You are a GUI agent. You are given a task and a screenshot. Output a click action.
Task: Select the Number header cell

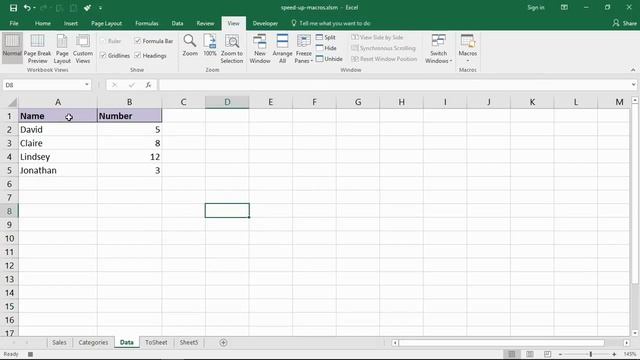(129, 116)
